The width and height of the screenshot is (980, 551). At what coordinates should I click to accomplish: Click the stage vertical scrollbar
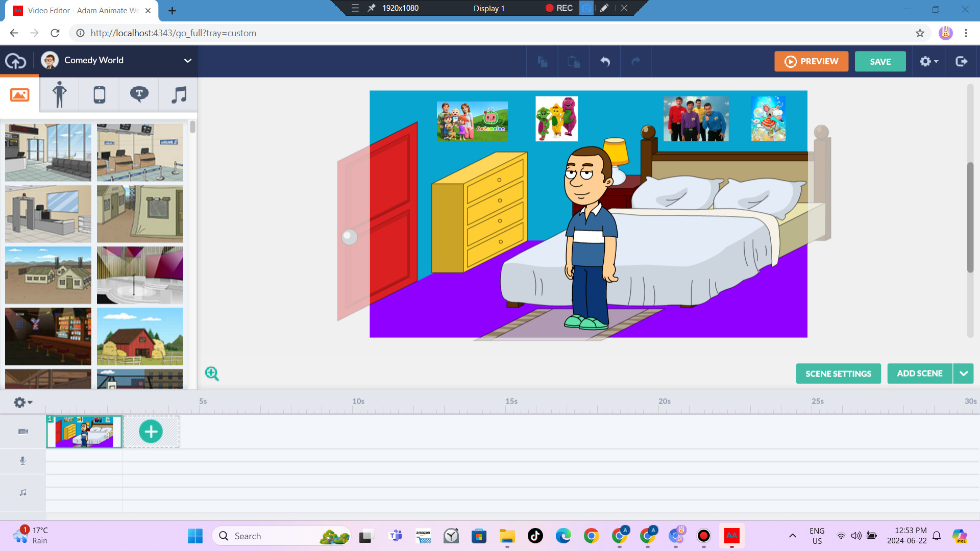970,218
